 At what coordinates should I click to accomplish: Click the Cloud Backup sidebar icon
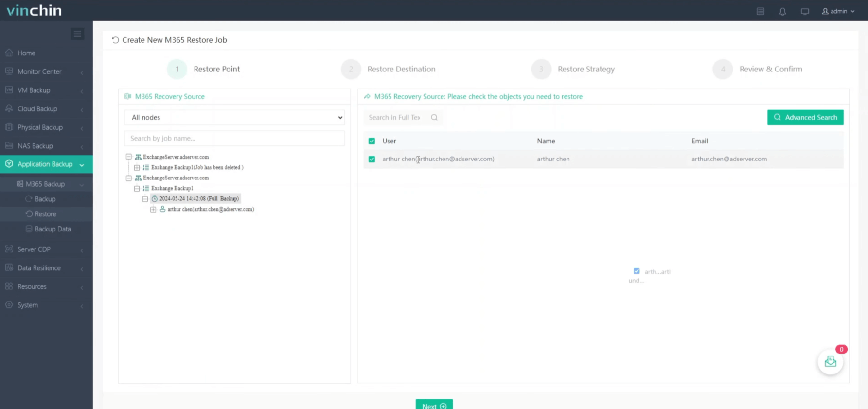9,108
